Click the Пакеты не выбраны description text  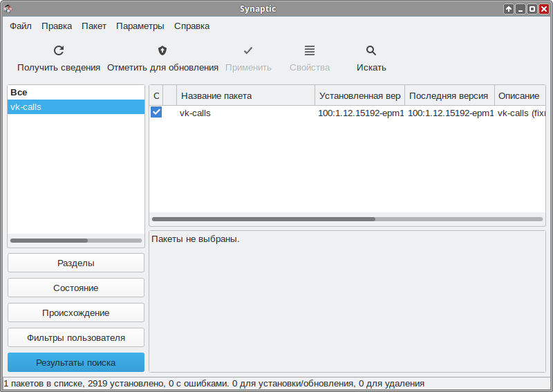coord(196,239)
